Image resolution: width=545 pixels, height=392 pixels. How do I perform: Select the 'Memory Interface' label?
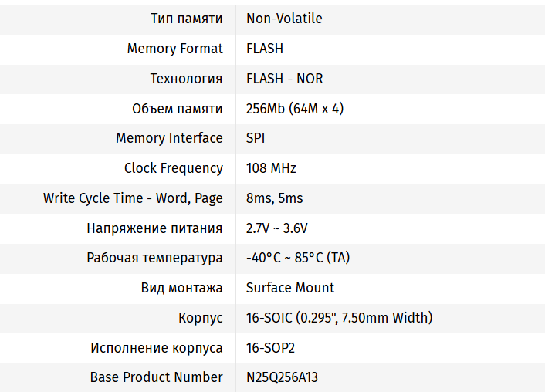[x=169, y=138]
